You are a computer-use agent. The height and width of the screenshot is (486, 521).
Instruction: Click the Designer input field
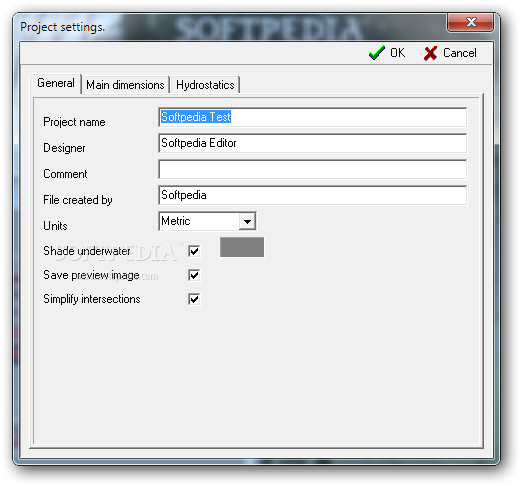312,143
